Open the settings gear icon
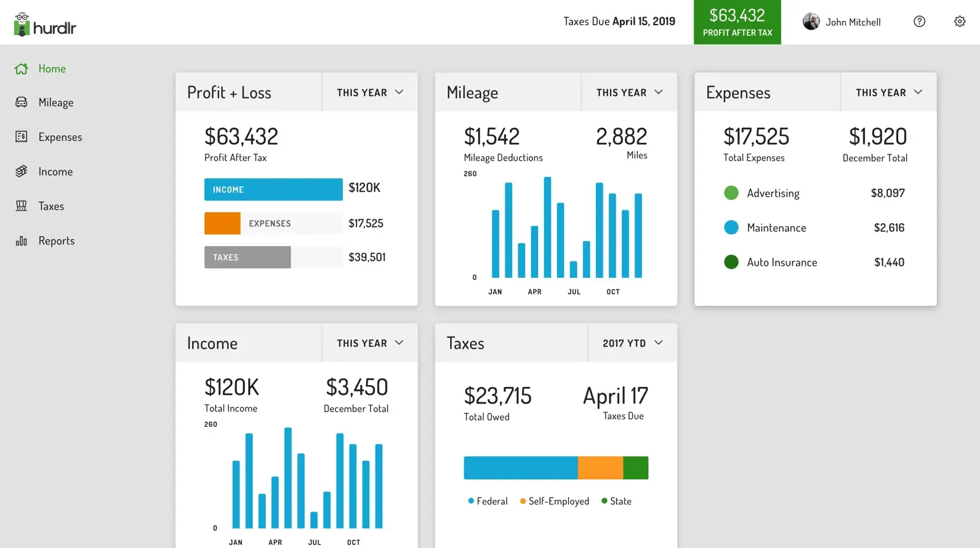The width and height of the screenshot is (980, 548). click(x=960, y=22)
